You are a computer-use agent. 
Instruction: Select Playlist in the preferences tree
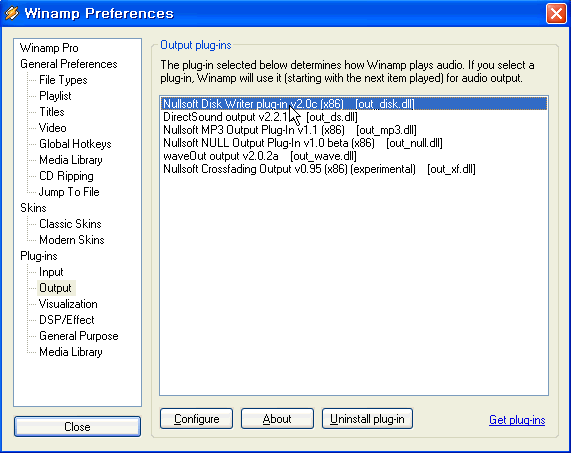tap(55, 96)
